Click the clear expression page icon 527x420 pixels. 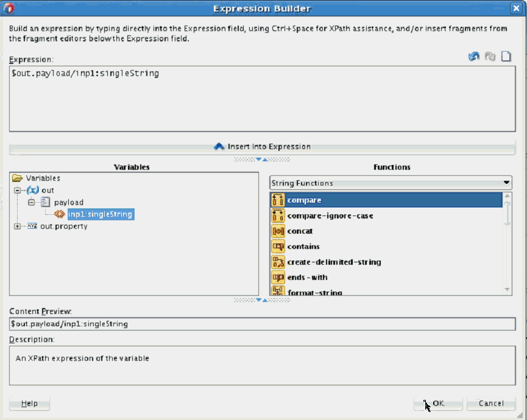[x=506, y=57]
